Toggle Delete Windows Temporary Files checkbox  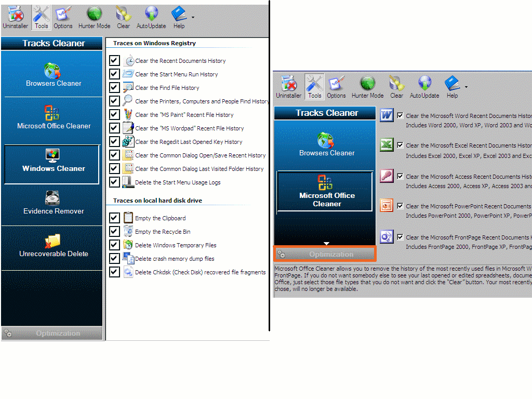click(114, 245)
